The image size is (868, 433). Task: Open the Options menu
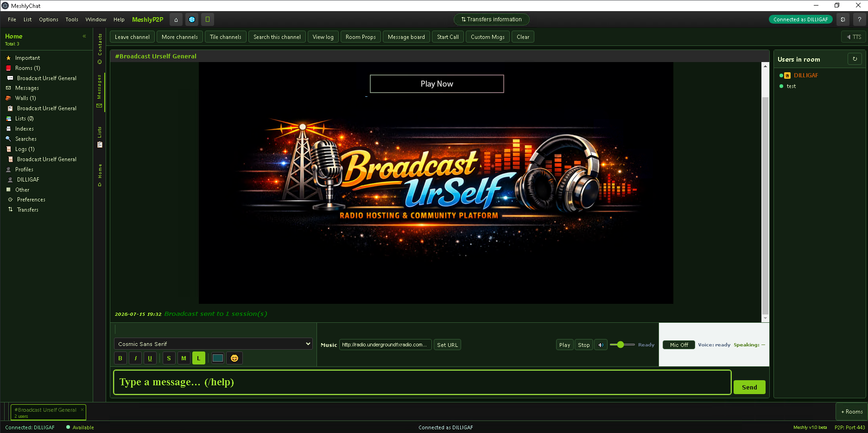point(49,19)
